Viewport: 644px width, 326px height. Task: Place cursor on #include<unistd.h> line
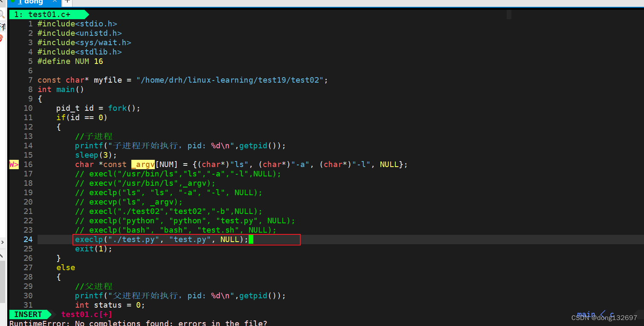click(80, 33)
